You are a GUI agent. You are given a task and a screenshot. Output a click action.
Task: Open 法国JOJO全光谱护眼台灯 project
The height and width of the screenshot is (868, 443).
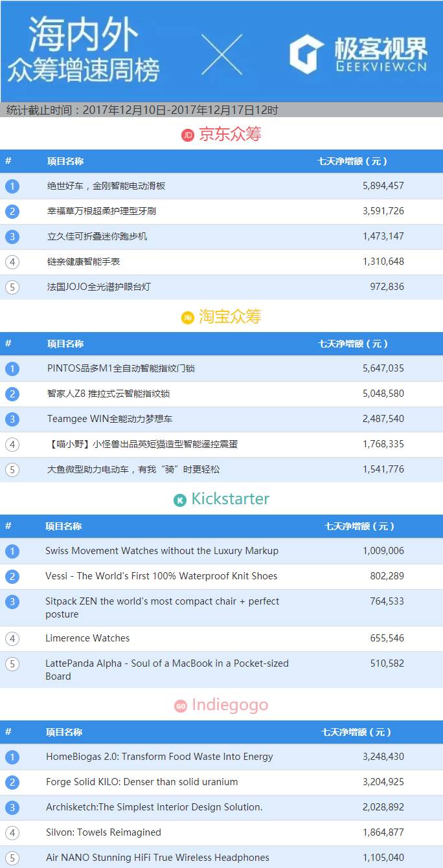point(99,287)
